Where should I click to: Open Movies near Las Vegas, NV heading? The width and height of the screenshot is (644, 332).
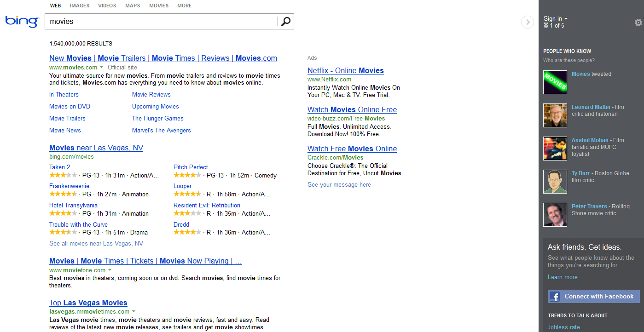[96, 148]
